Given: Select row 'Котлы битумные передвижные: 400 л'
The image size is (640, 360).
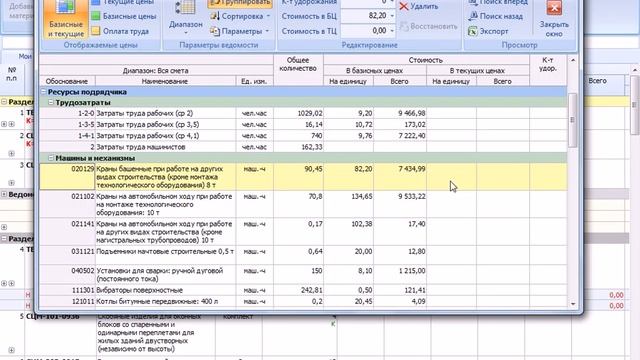Looking at the screenshot, I should click(x=303, y=302).
